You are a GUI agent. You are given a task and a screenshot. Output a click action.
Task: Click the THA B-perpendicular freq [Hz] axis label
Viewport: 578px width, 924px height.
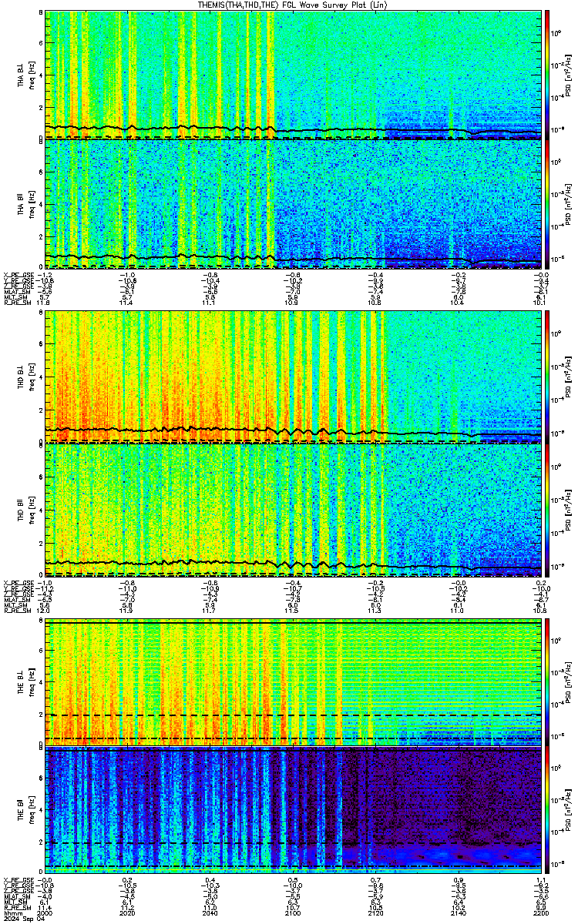pyautogui.click(x=31, y=74)
